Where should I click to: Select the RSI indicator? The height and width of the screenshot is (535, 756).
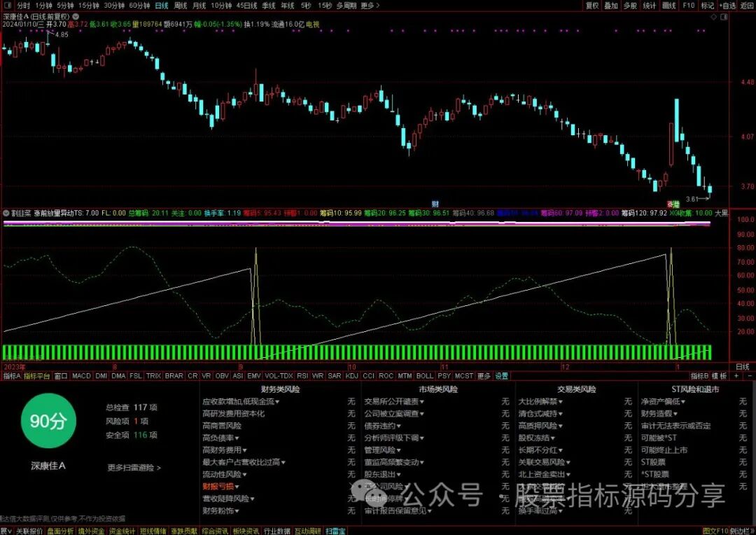(302, 376)
